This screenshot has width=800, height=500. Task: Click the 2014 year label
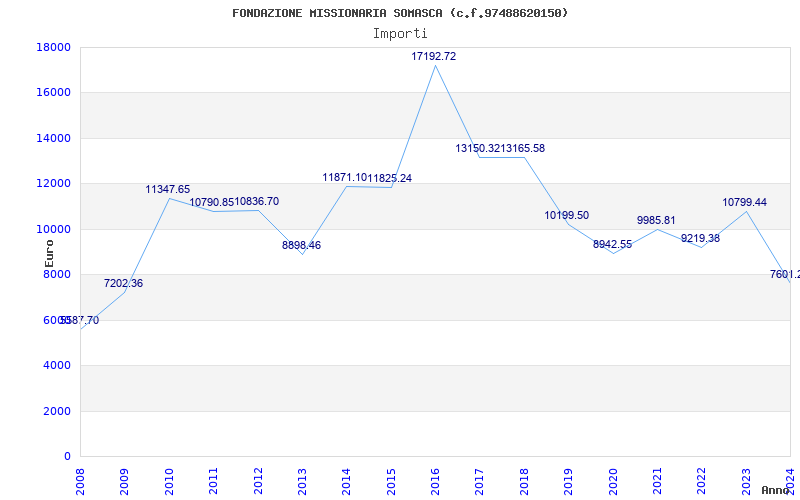pyautogui.click(x=347, y=481)
